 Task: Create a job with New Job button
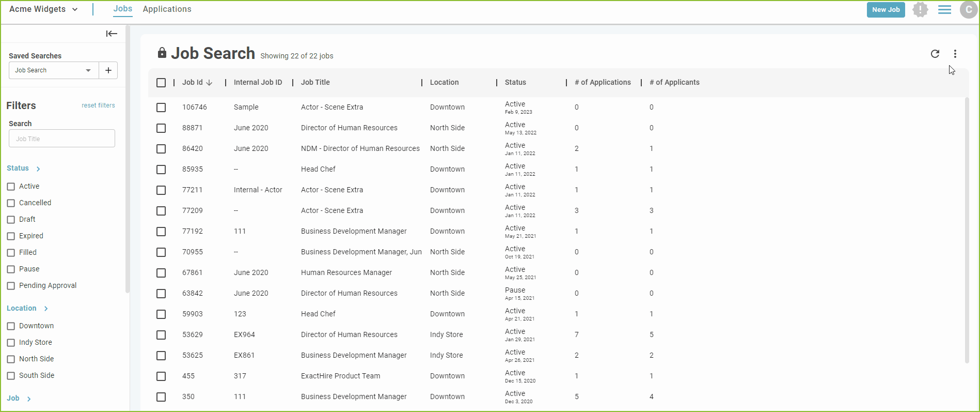[886, 10]
